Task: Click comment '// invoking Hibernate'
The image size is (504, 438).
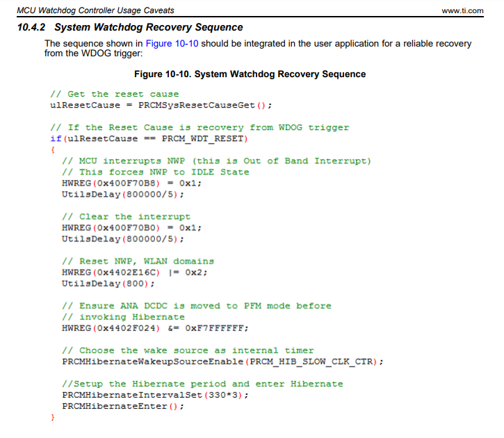Action: coord(124,317)
